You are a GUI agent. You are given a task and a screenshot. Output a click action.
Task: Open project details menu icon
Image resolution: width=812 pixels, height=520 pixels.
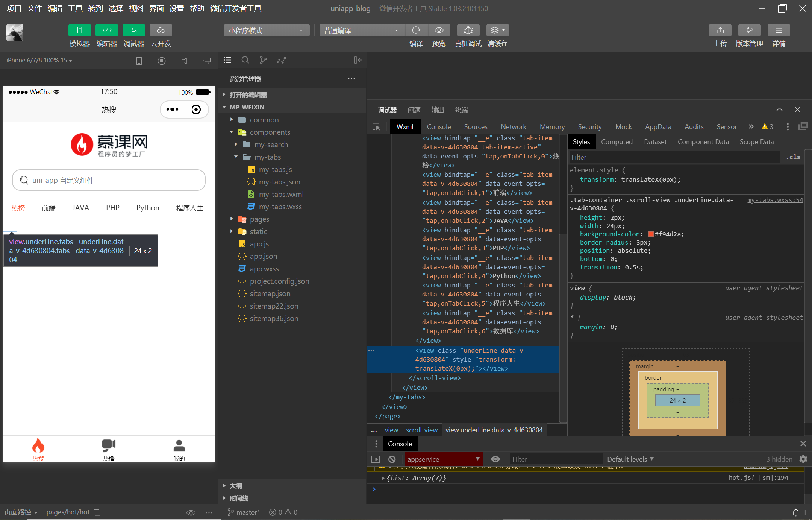click(x=779, y=30)
